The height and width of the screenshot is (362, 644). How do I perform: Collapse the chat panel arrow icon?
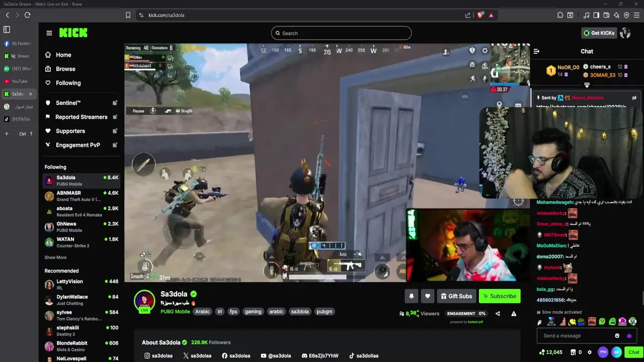click(x=536, y=51)
